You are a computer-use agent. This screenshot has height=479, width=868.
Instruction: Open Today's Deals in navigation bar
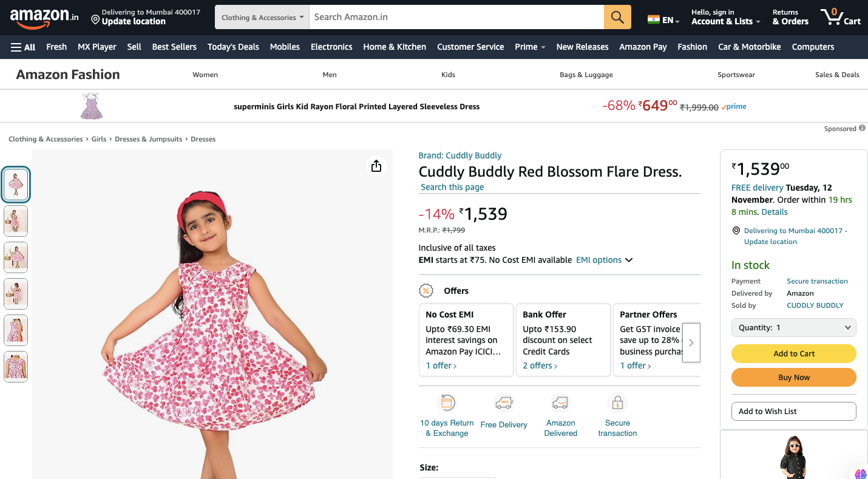point(233,47)
